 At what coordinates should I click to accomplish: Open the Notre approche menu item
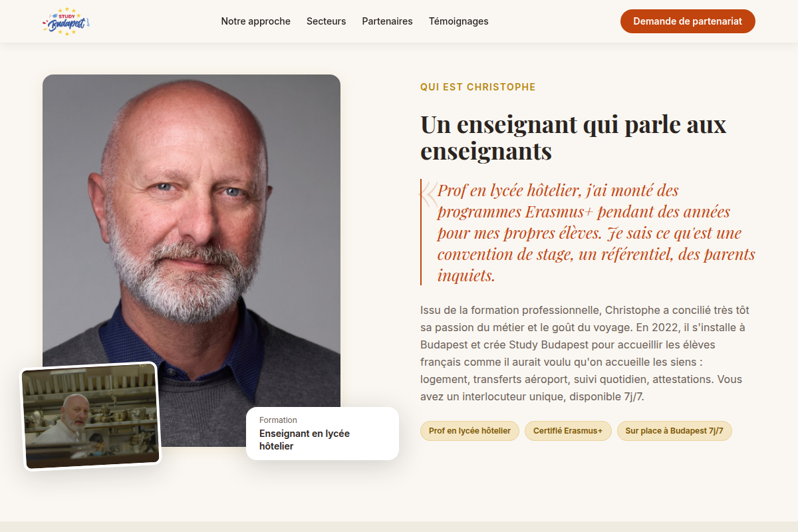(x=256, y=21)
